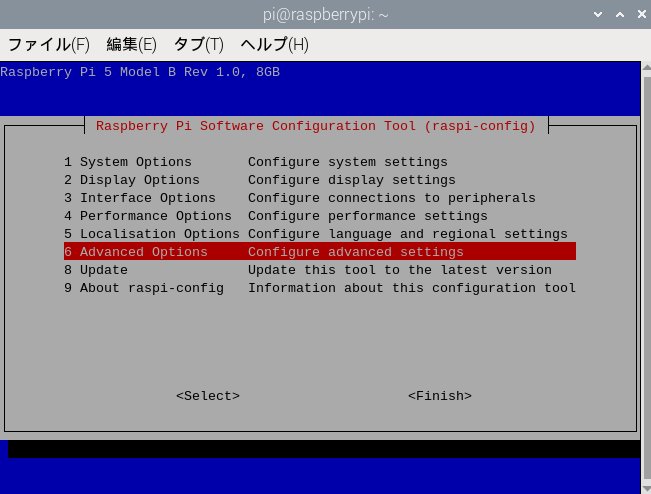Close the terminal window
Image resolution: width=651 pixels, height=494 pixels.
(x=641, y=15)
